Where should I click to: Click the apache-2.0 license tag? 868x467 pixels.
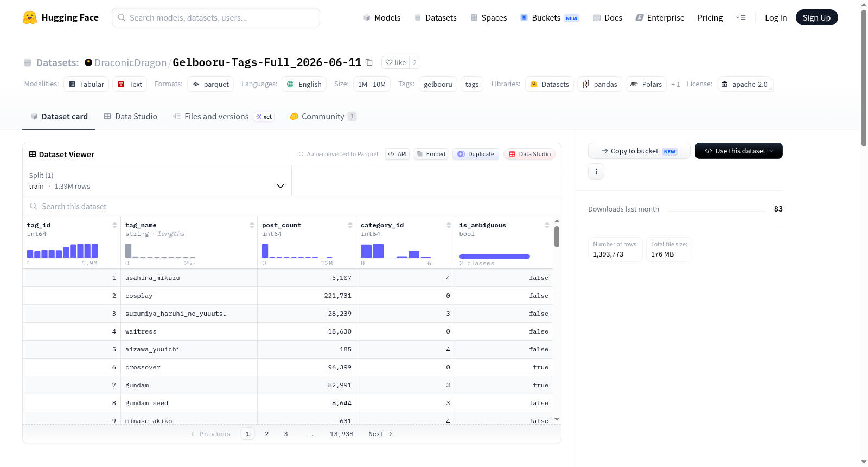pyautogui.click(x=745, y=84)
